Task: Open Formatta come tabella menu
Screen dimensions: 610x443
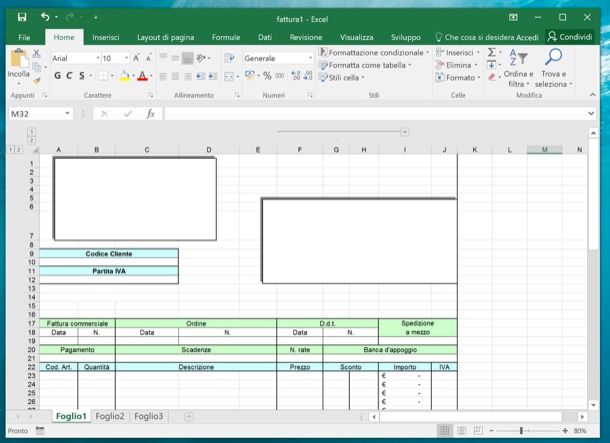Action: (x=365, y=65)
